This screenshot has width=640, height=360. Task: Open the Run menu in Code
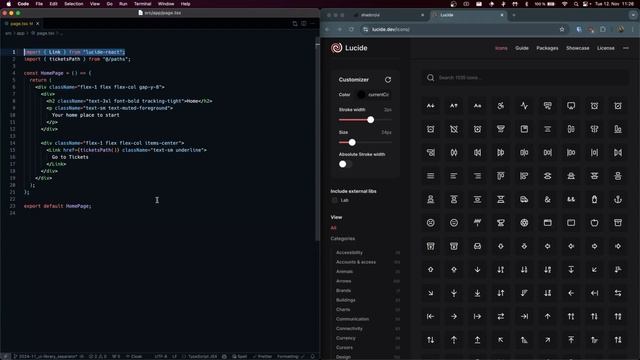pyautogui.click(x=123, y=4)
